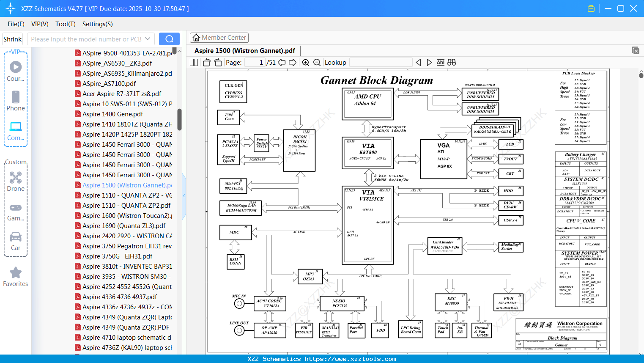Screen dimensions: 644x363
Task: Rotate the page clockwise
Action: 218,62
